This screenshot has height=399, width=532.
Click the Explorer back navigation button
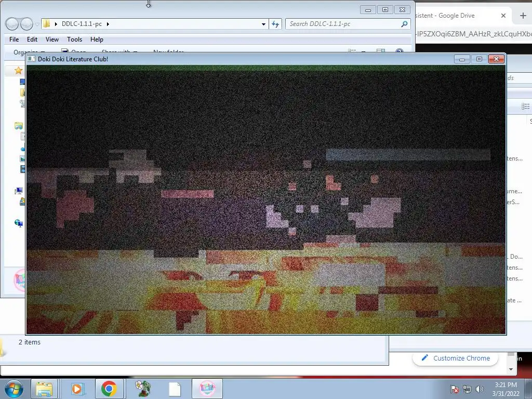tap(12, 24)
